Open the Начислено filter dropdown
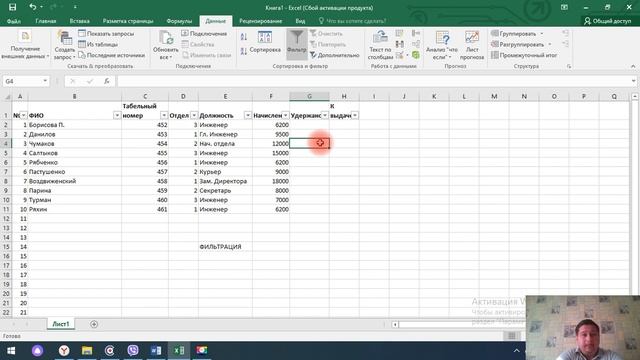Image resolution: width=640 pixels, height=360 pixels. [285, 116]
